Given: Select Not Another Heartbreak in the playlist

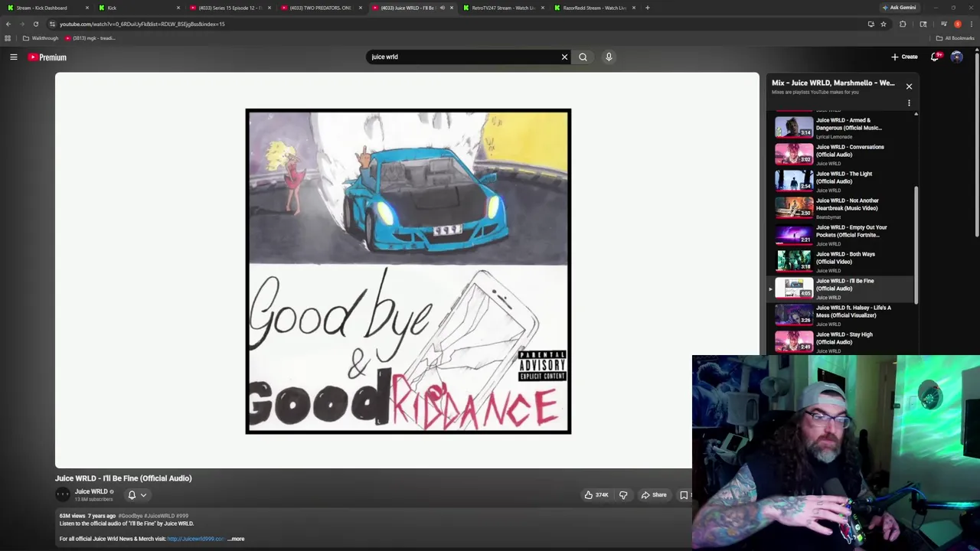Looking at the screenshot, I should coord(841,207).
